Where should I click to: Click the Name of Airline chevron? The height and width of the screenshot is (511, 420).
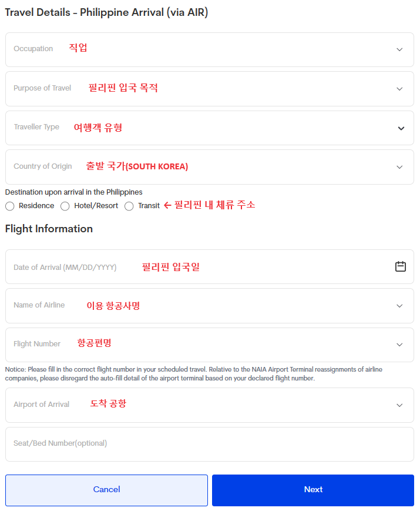[x=399, y=305]
